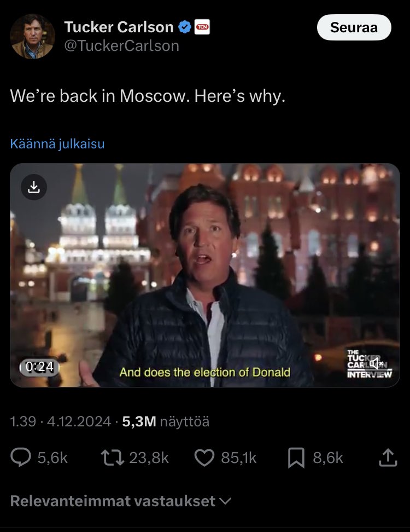Click the red TCN affiliation badge
Screen dimensions: 410x532
[202, 27]
